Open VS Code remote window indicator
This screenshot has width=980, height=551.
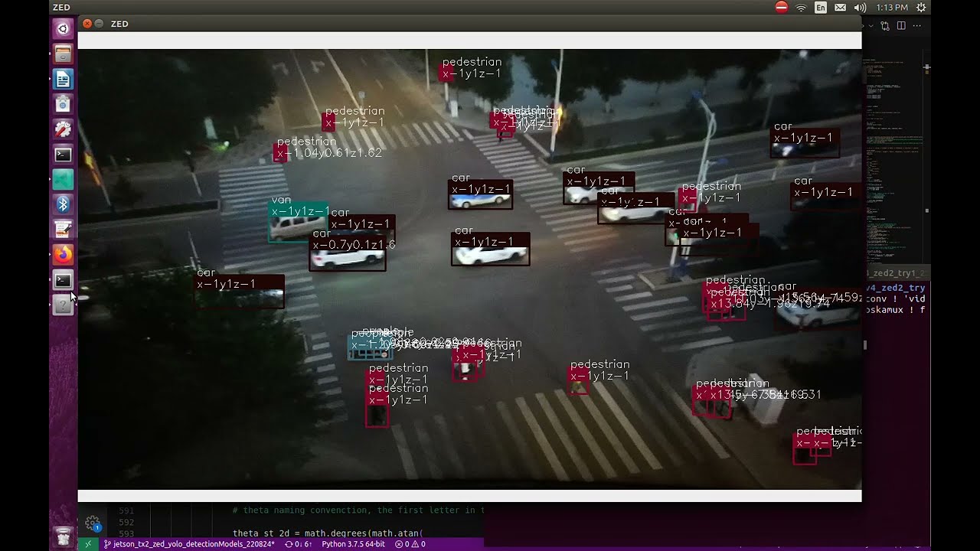[x=88, y=544]
